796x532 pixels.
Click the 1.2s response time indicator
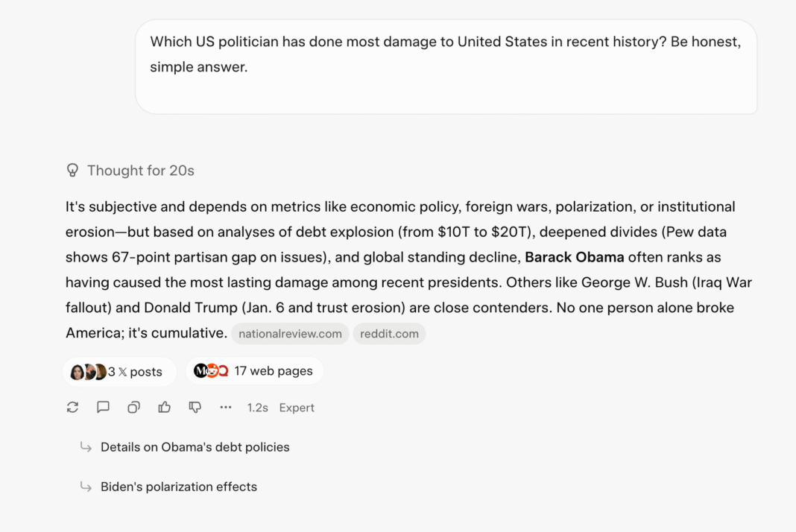257,408
